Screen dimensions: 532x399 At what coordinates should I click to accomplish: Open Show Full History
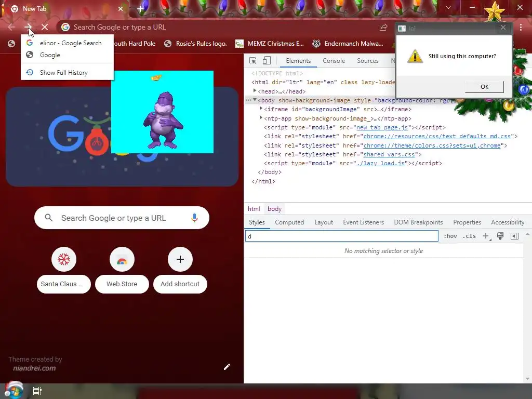[x=67, y=73]
